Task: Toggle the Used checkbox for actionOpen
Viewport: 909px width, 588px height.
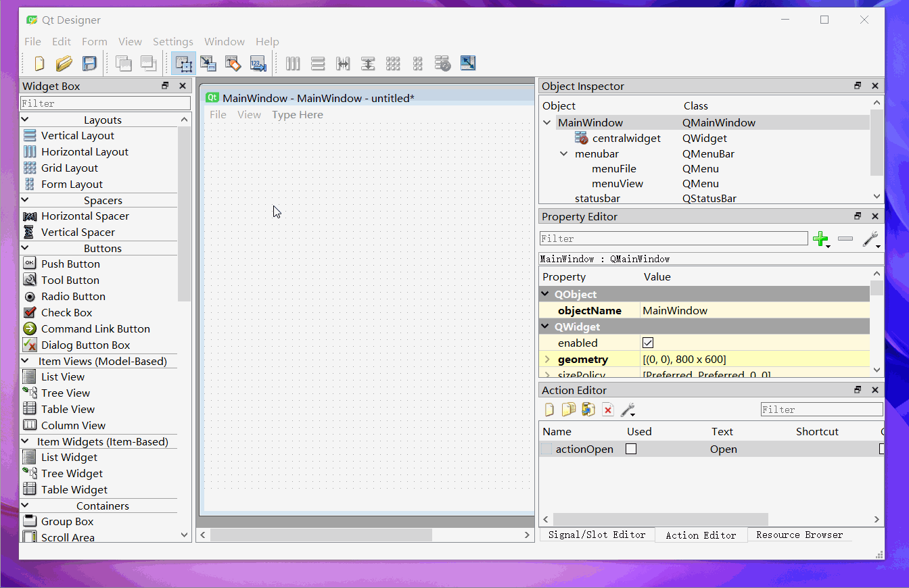Action: 631,449
